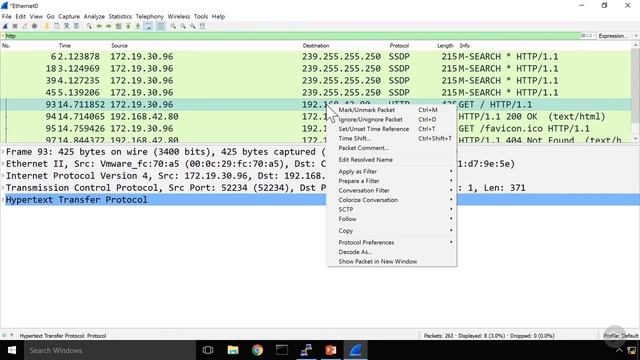Reload the capture file via toolbar icon
Viewport: 640px width, 360px height.
(76, 26)
